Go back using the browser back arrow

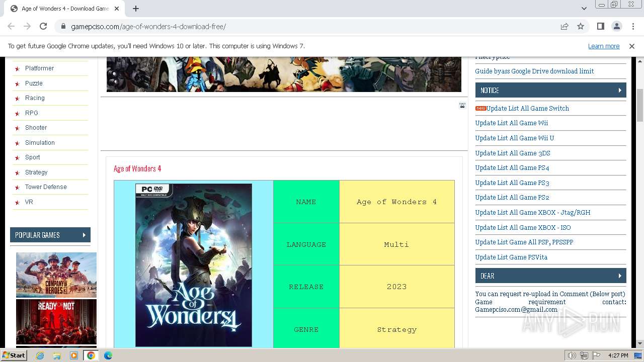(11, 26)
